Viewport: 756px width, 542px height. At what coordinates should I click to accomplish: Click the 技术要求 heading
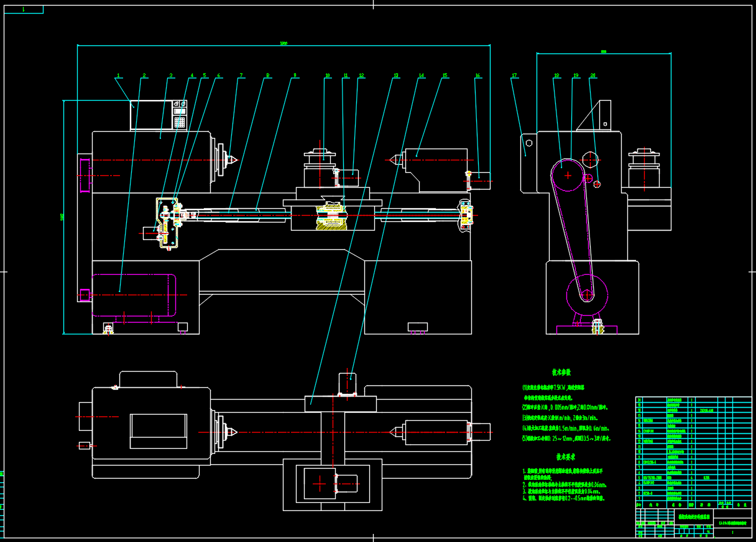pos(567,456)
